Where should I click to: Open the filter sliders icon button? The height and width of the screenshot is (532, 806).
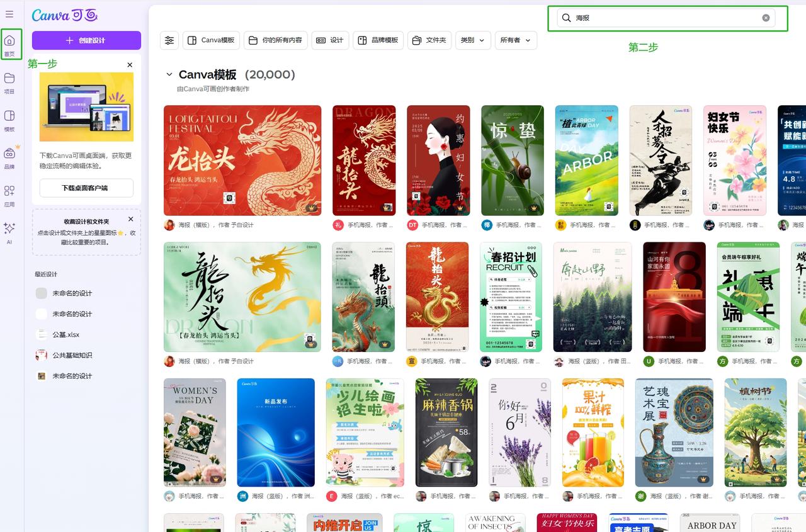tap(169, 40)
